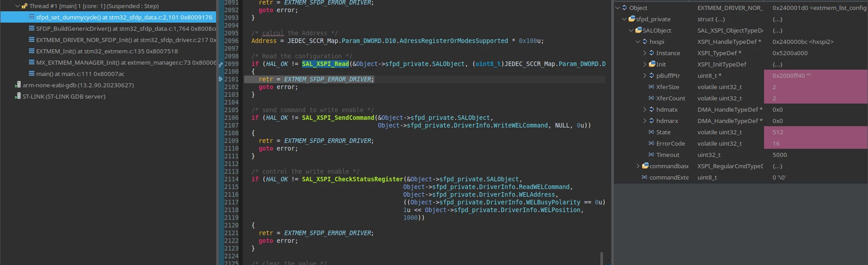
Task: Select the sfpd_set_dummycycle() stack frame
Action: [108, 17]
